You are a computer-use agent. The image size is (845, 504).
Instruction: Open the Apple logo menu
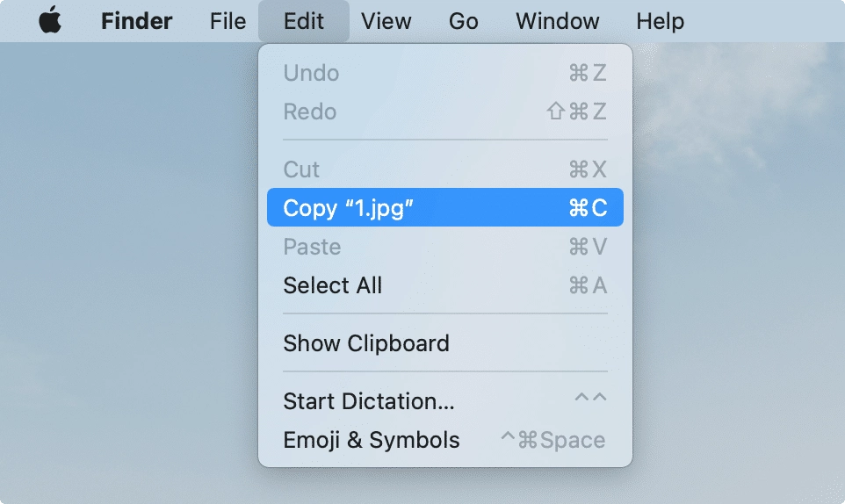pyautogui.click(x=50, y=20)
